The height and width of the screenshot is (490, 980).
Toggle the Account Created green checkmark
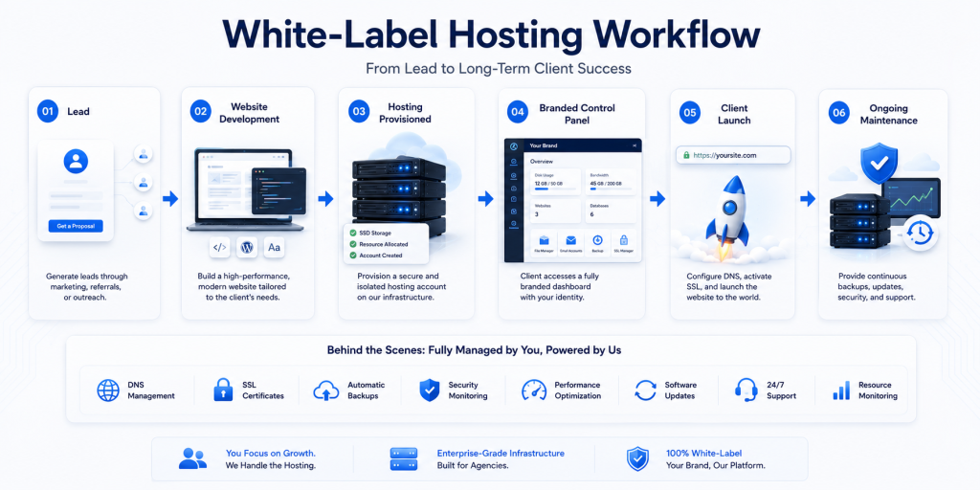tap(353, 256)
